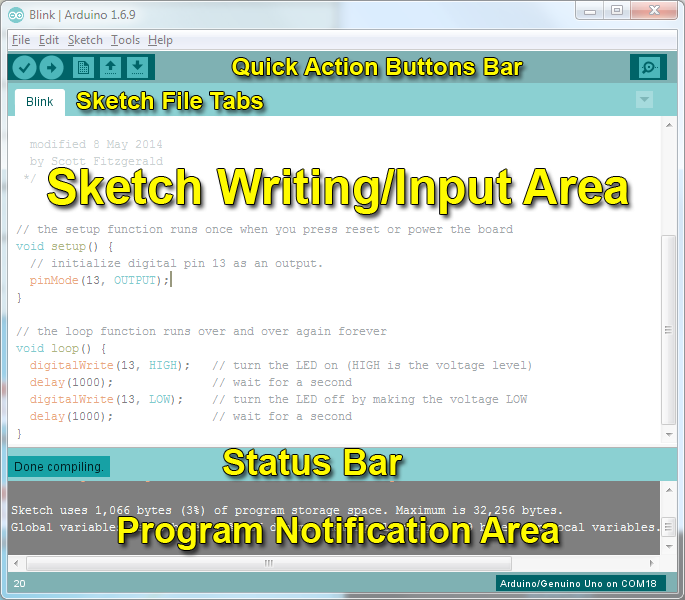This screenshot has height=600, width=685.
Task: Open a sketch using the up-arrow icon
Action: pos(111,67)
